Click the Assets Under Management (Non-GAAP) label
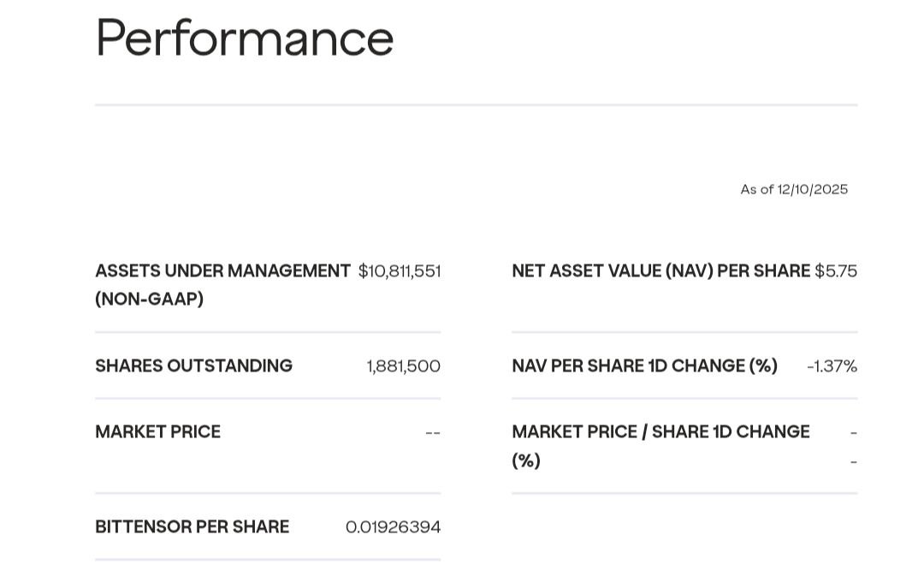924x588 pixels. click(x=222, y=284)
